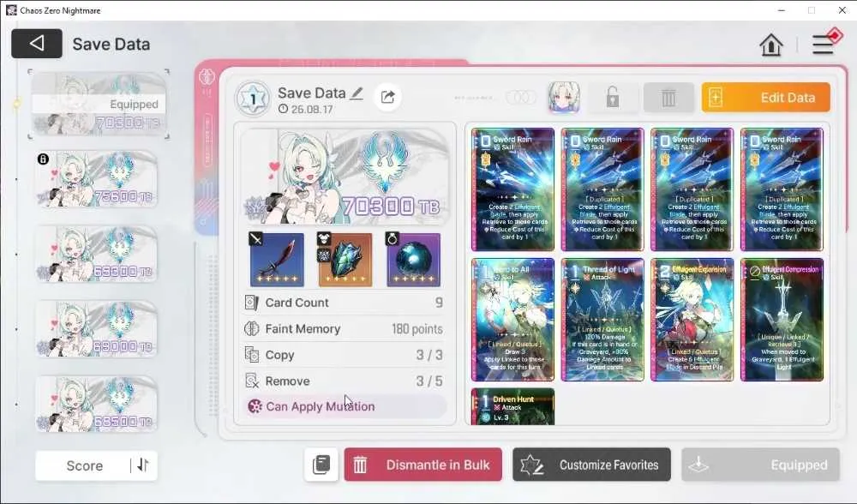The height and width of the screenshot is (504, 857).
Task: Click the Copy 3 / 3 row
Action: [345, 356]
